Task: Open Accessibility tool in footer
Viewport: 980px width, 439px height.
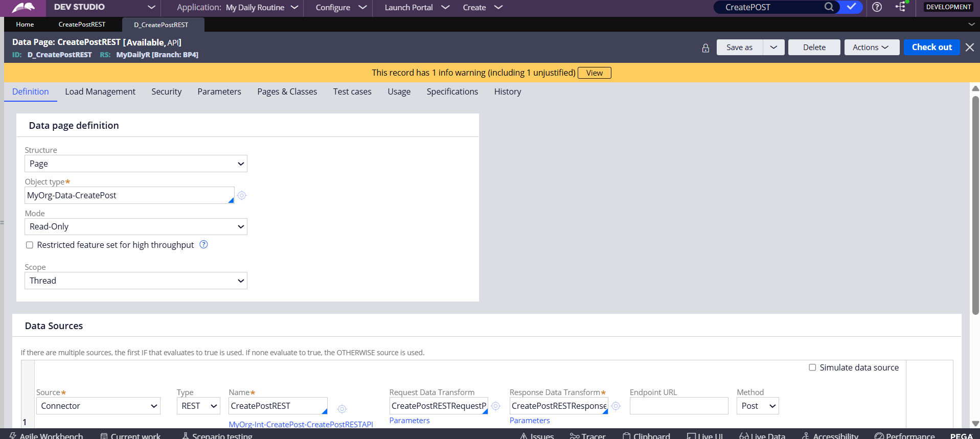Action: 830,435
